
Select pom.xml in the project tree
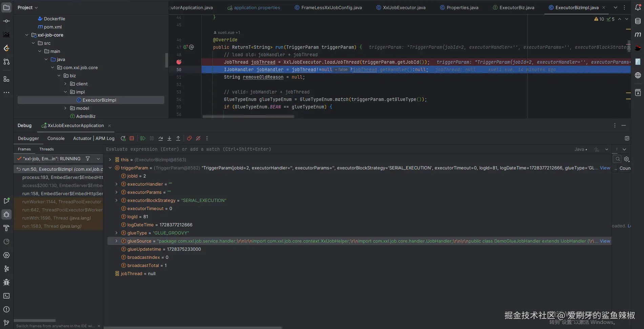[x=53, y=27]
